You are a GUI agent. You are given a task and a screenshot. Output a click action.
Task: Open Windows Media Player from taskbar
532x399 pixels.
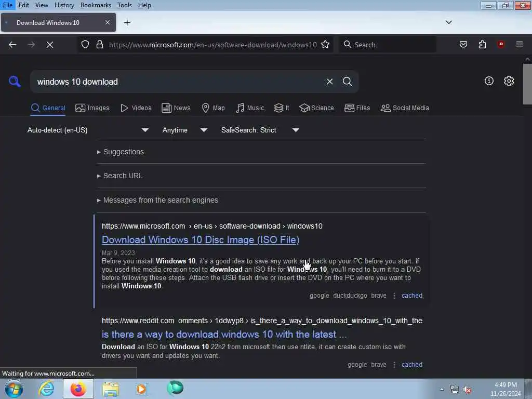coord(142,389)
